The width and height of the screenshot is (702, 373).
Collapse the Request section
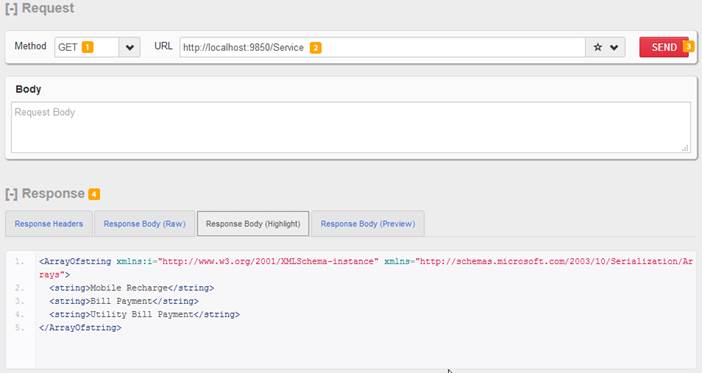coord(11,9)
